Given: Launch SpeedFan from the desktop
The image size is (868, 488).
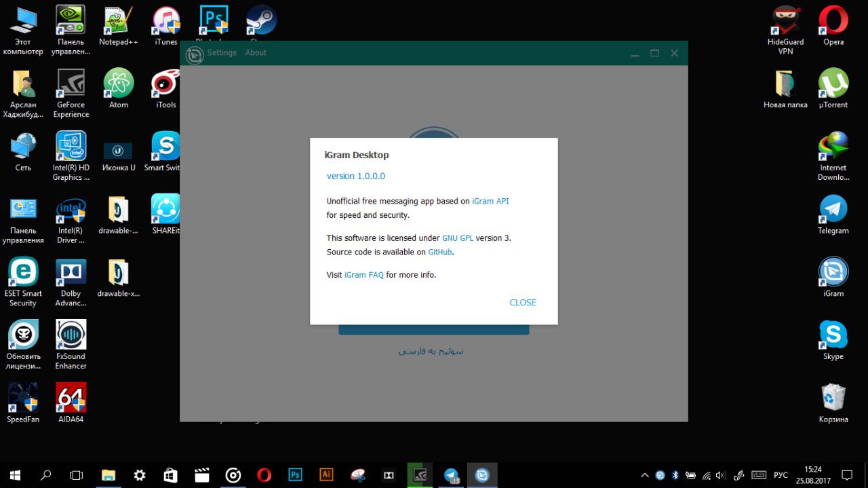Looking at the screenshot, I should point(23,403).
